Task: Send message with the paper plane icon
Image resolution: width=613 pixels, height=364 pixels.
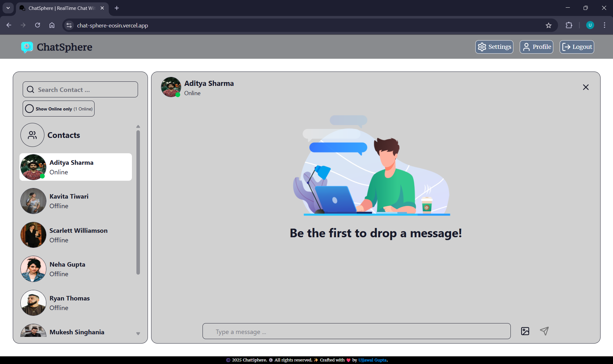Action: (544, 331)
